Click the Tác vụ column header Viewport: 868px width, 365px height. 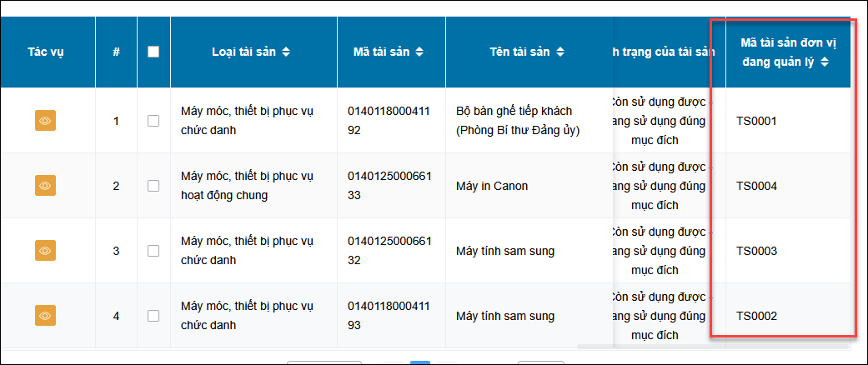click(x=46, y=52)
